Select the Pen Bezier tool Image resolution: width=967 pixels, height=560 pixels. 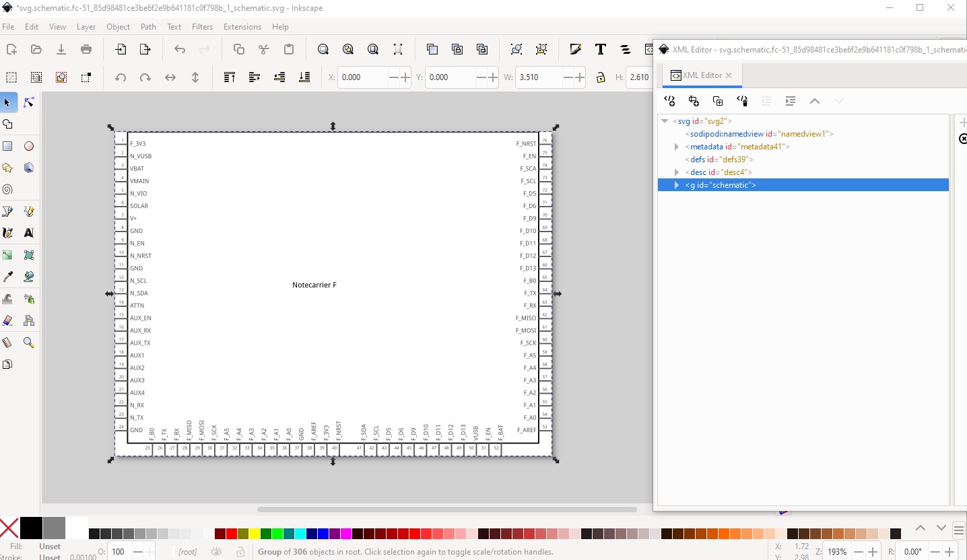click(x=7, y=211)
